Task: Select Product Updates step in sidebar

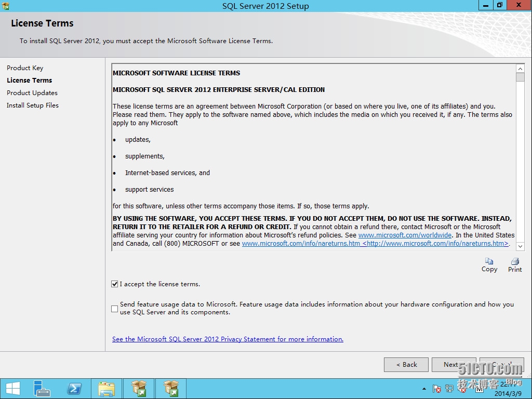Action: (x=32, y=93)
